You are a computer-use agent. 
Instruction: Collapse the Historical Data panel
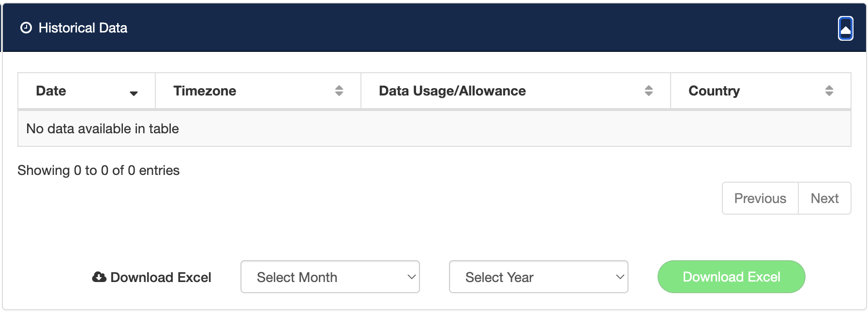coord(845,29)
